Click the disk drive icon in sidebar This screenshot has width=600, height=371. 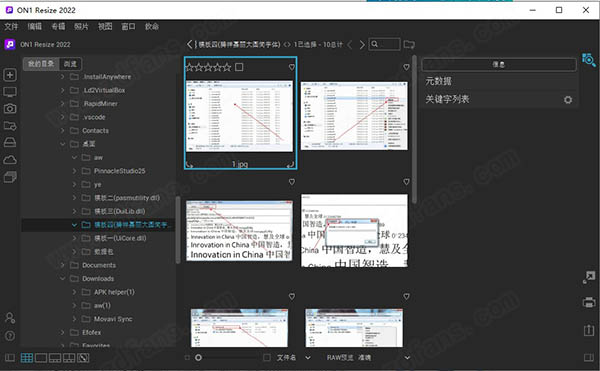click(10, 142)
